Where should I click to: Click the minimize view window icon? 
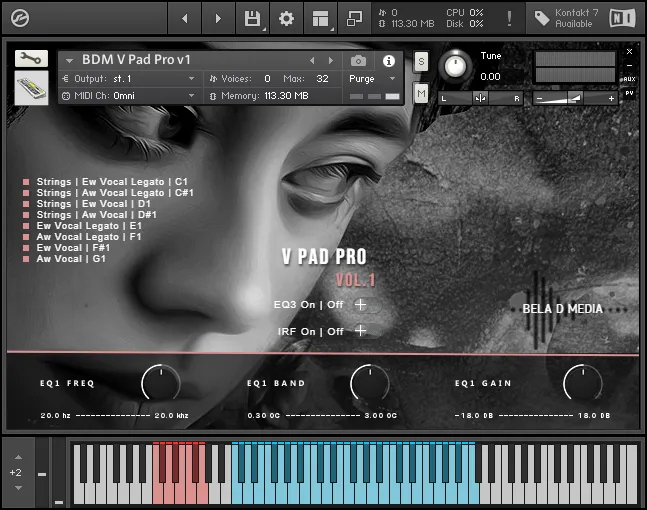click(354, 18)
